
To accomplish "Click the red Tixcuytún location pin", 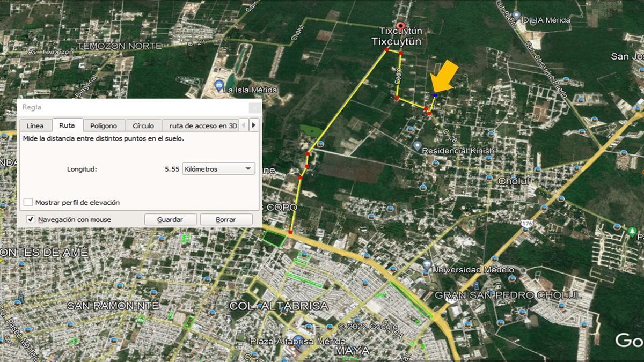I will tap(400, 25).
